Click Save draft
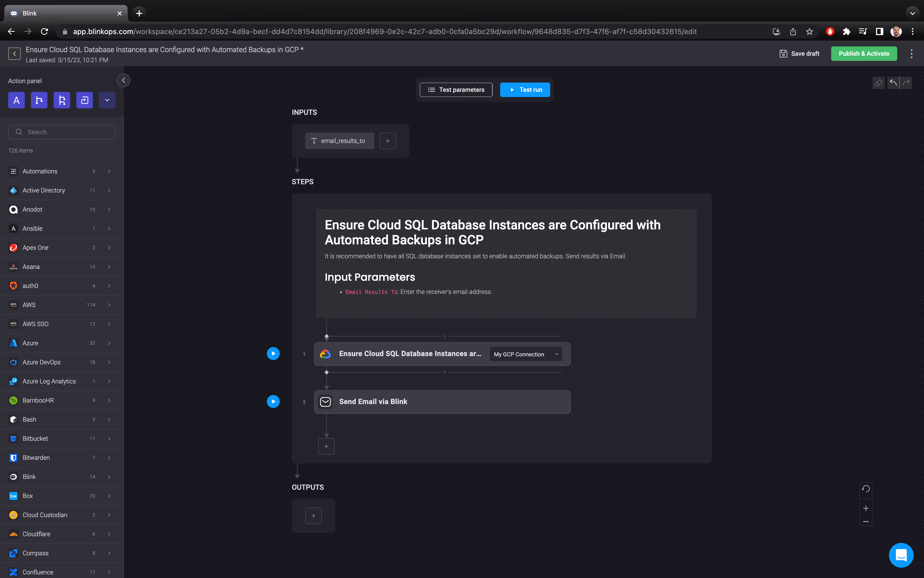The height and width of the screenshot is (578, 924). click(x=799, y=53)
